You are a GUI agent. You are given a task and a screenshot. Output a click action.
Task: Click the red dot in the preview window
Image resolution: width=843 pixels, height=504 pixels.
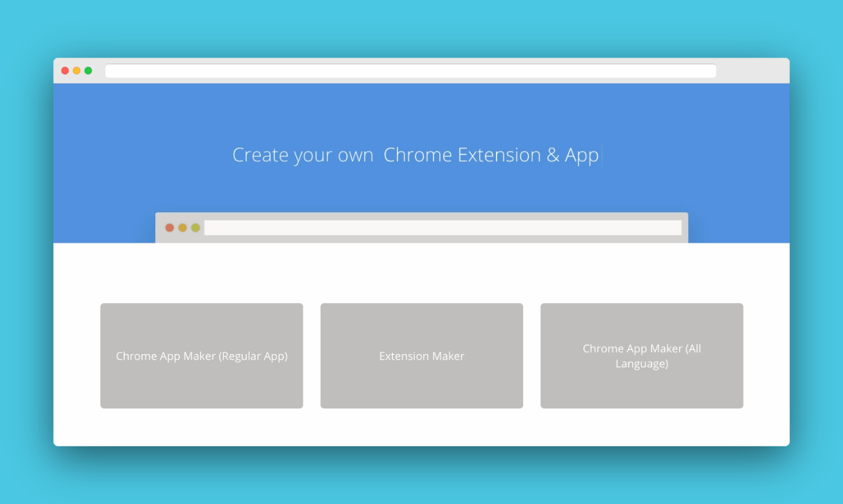pyautogui.click(x=169, y=227)
